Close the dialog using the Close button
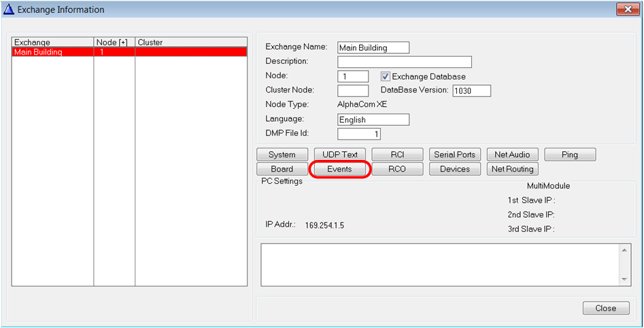This screenshot has height=328, width=644. 606,308
